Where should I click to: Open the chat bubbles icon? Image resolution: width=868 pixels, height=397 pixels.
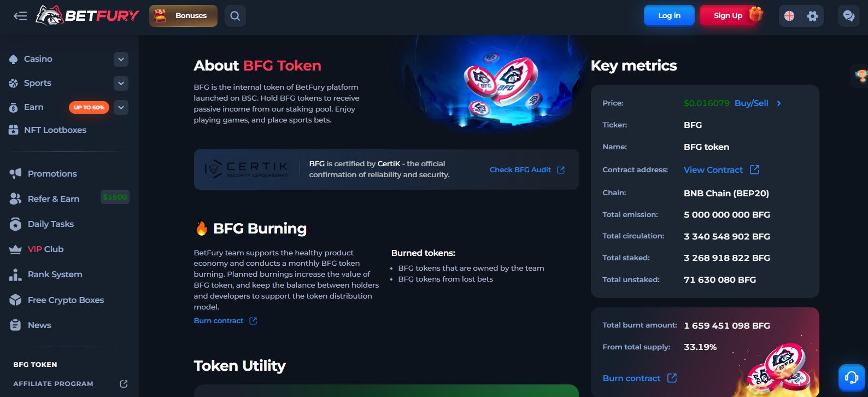848,16
